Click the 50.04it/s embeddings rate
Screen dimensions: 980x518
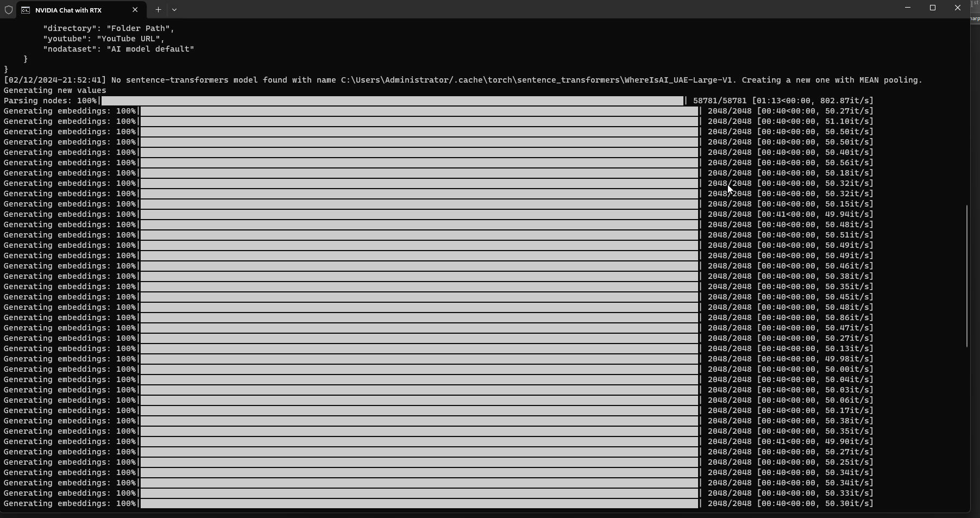click(847, 379)
